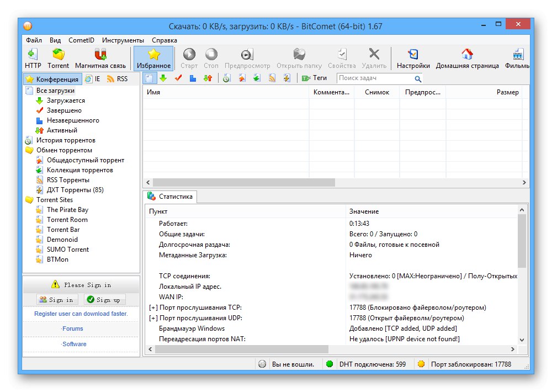Open Настройки settings icon
The width and height of the screenshot is (552, 392).
click(x=413, y=55)
